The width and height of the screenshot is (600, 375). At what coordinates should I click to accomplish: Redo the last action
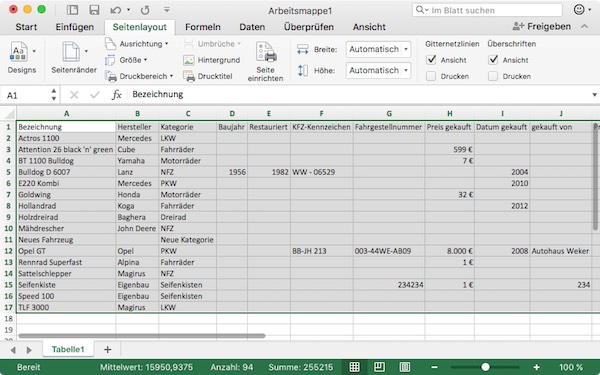click(145, 10)
